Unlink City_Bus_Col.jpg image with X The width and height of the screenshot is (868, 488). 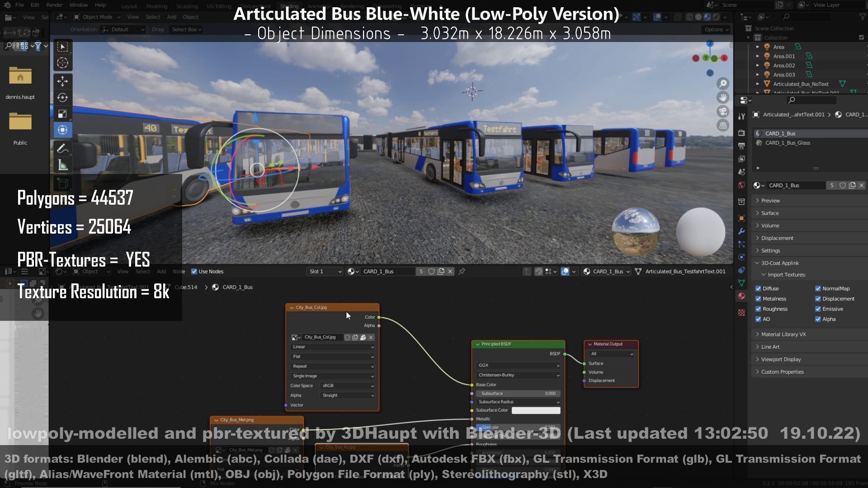pyautogui.click(x=371, y=338)
